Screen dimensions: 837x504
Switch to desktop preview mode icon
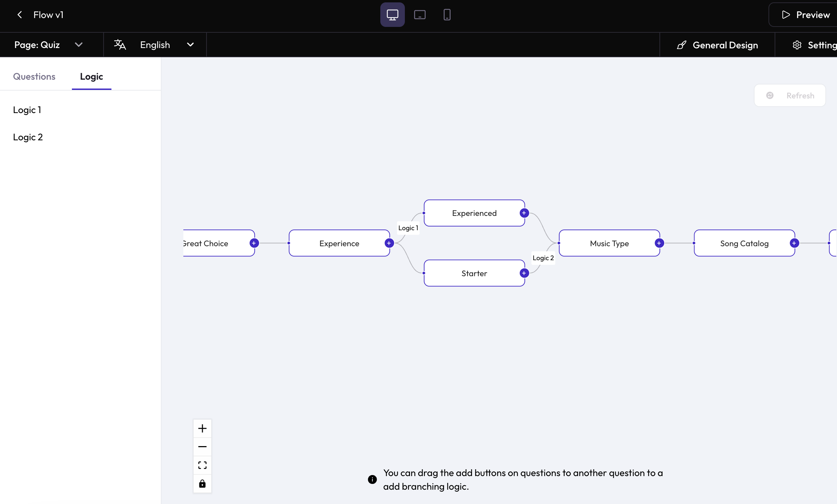coord(392,15)
